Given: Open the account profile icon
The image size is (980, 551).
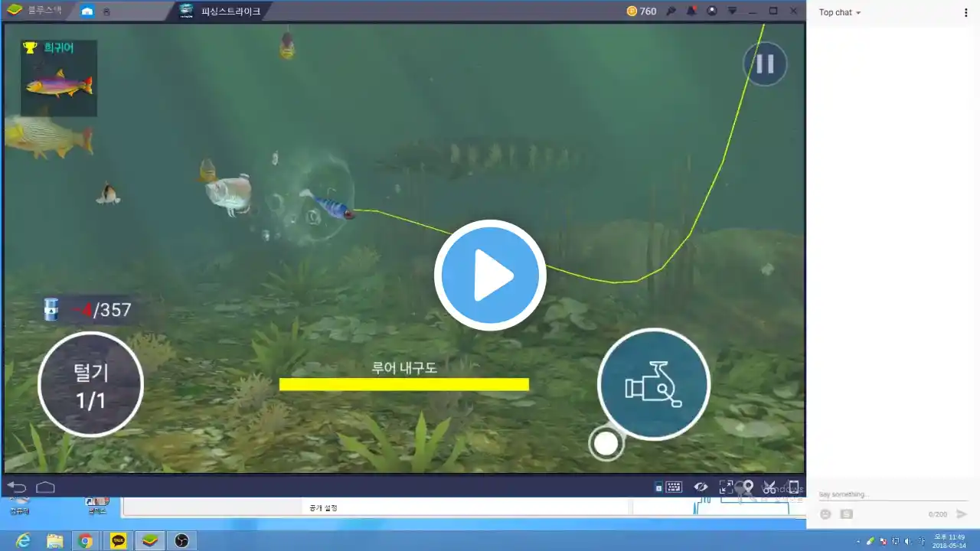Looking at the screenshot, I should pyautogui.click(x=712, y=11).
